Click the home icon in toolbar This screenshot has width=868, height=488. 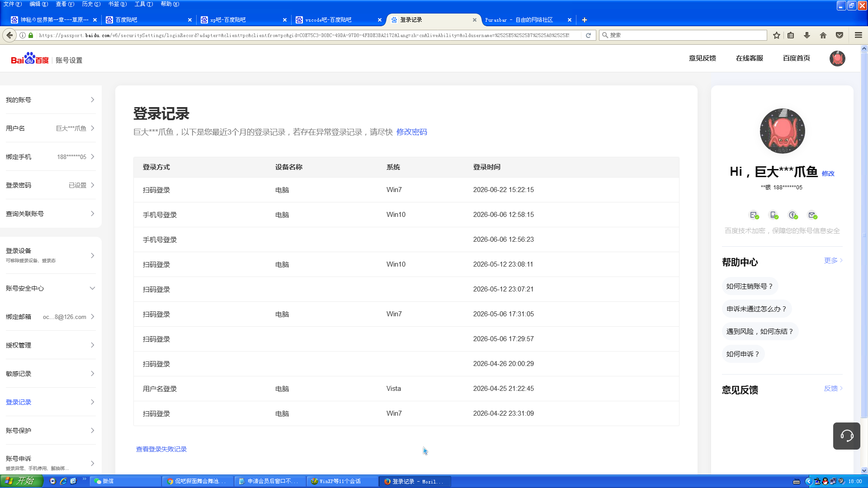pos(823,35)
